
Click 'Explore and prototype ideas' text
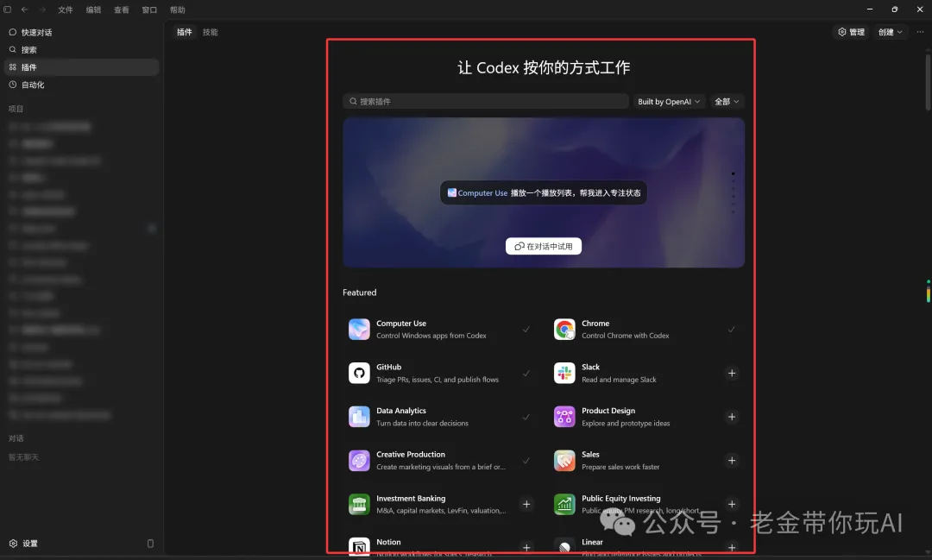pos(626,424)
